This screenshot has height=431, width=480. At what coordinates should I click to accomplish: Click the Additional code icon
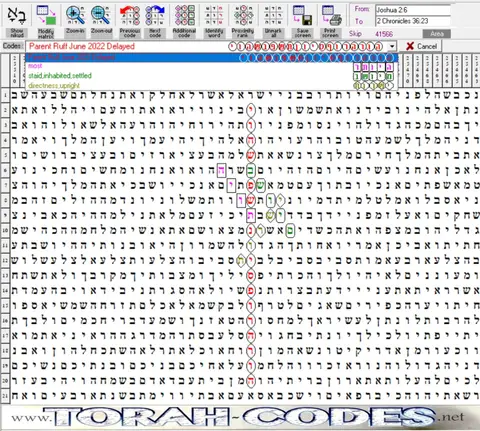click(184, 15)
